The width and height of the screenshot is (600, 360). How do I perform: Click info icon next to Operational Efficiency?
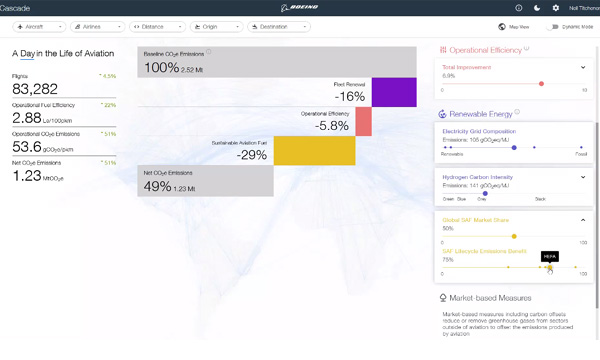(527, 48)
